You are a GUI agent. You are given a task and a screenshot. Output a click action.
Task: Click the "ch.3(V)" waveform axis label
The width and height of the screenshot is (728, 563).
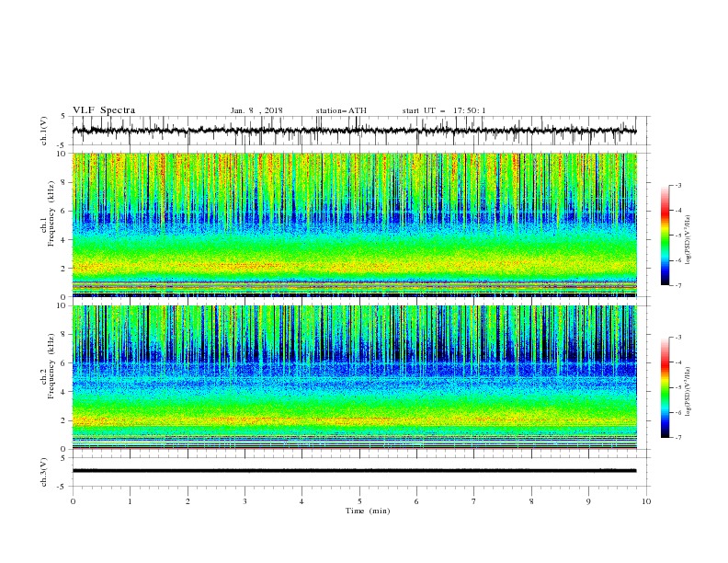point(44,472)
